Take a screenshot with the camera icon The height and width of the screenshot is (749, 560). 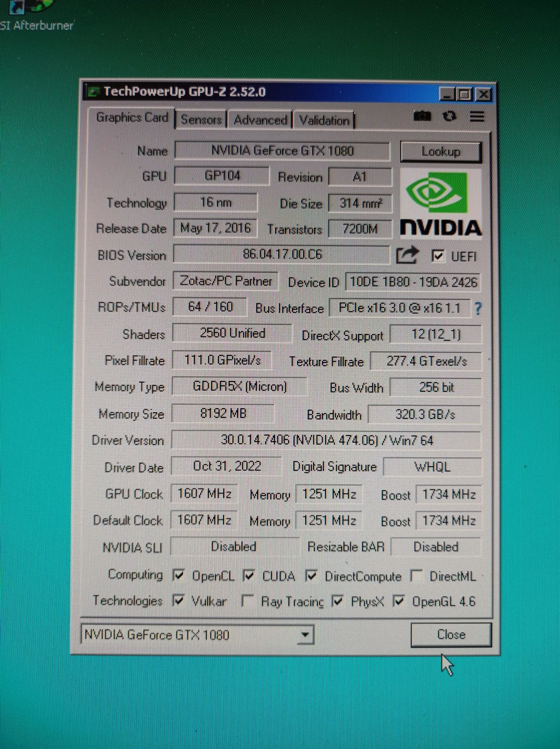[422, 116]
